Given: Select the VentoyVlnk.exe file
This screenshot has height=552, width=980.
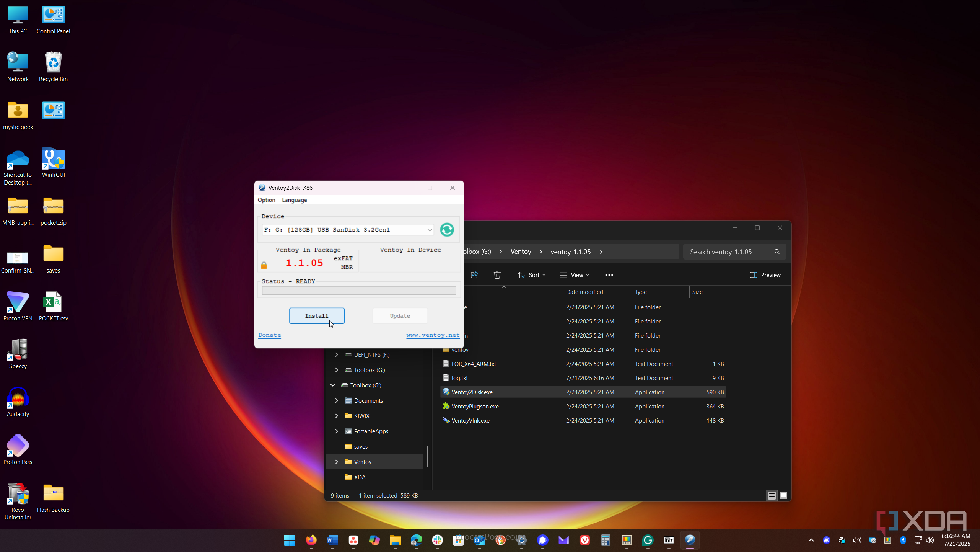Looking at the screenshot, I should point(470,420).
